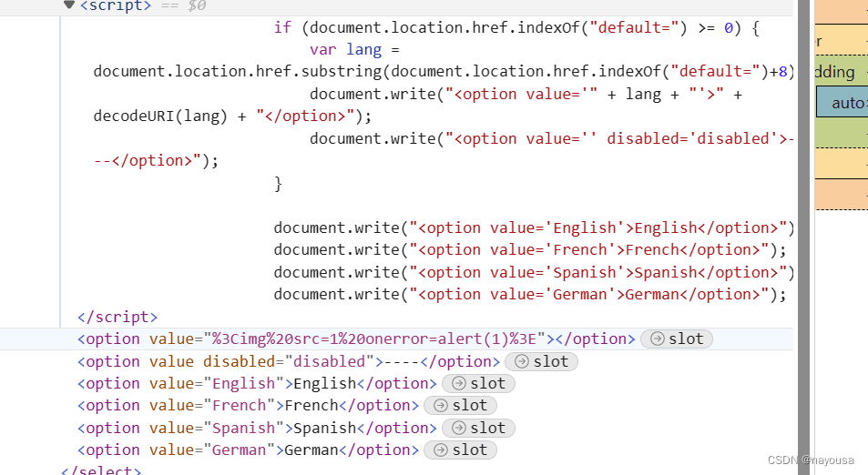Click the auto value in box model
868x475 pixels.
pyautogui.click(x=848, y=103)
